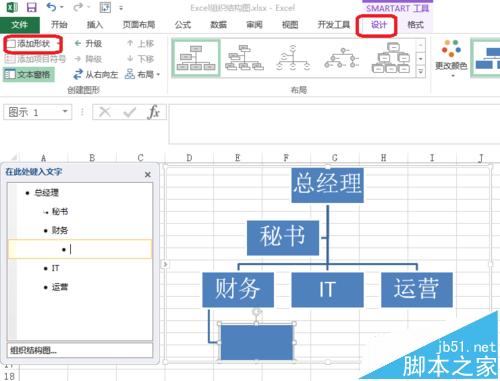Select column D header
500x381 pixels.
[x=189, y=158]
